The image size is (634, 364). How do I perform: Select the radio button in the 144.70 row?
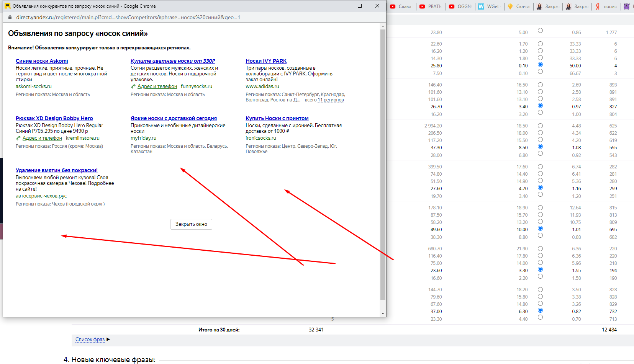pos(540,289)
